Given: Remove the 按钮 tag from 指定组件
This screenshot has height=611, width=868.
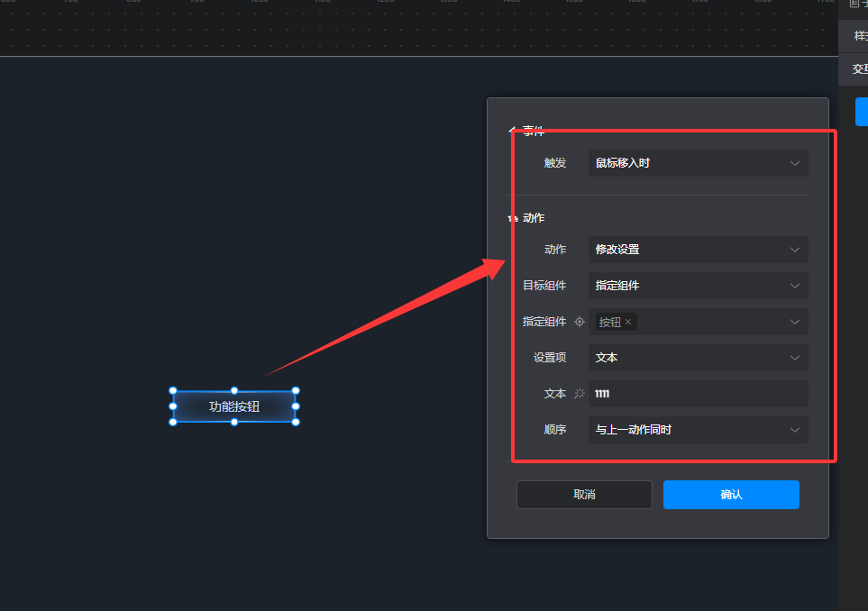Looking at the screenshot, I should pyautogui.click(x=628, y=322).
